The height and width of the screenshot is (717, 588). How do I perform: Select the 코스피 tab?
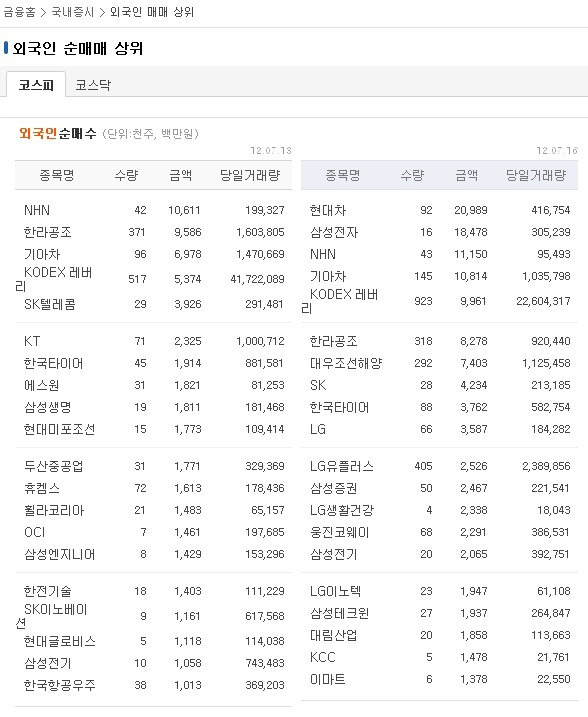tap(36, 85)
